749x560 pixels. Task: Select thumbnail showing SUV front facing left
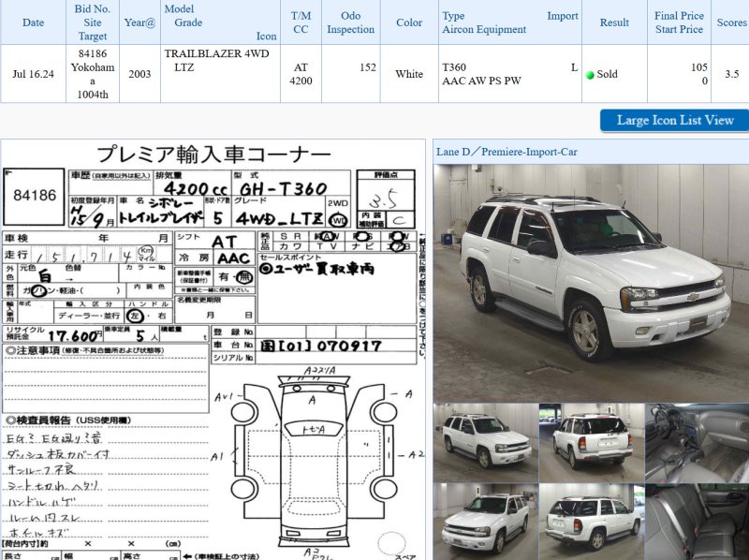pos(484,522)
